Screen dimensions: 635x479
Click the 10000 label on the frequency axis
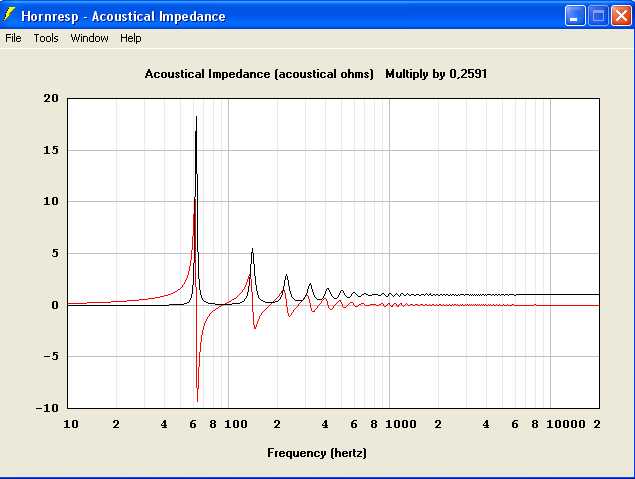(x=569, y=424)
